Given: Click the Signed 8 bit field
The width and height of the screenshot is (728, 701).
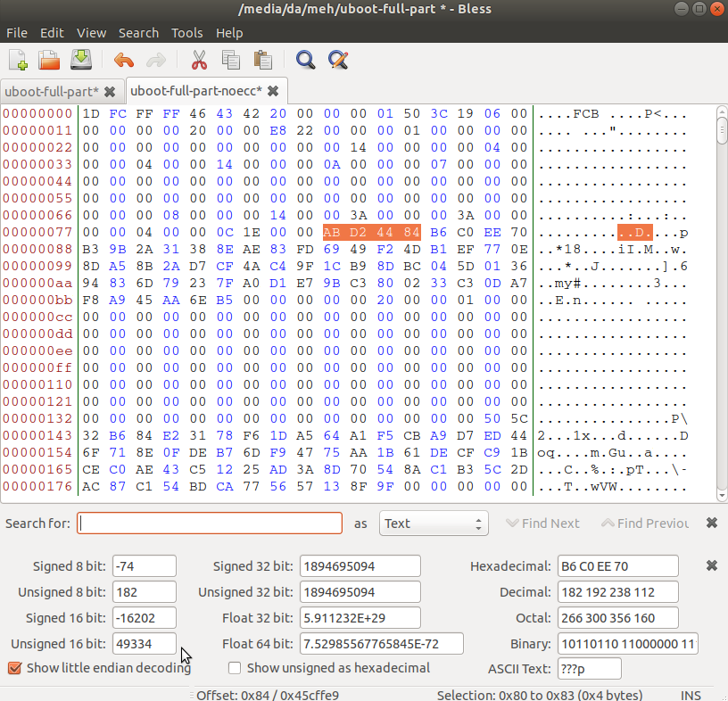Looking at the screenshot, I should coord(145,566).
